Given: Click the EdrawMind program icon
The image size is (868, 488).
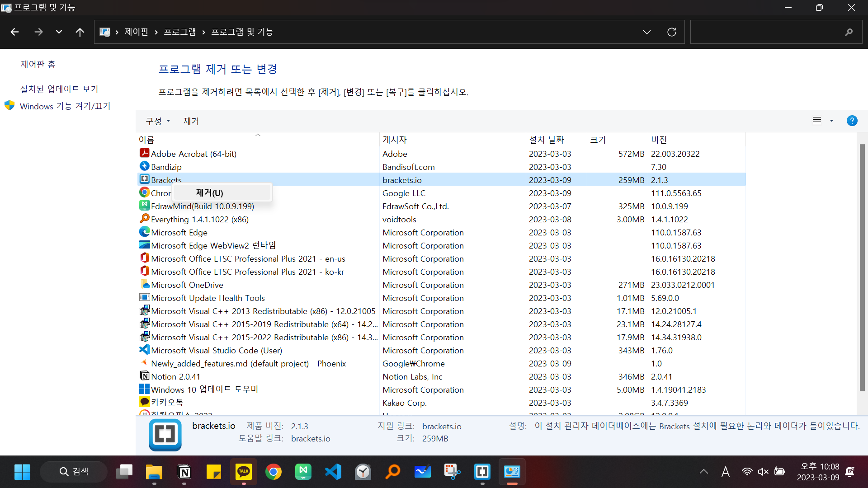Looking at the screenshot, I should coord(144,206).
